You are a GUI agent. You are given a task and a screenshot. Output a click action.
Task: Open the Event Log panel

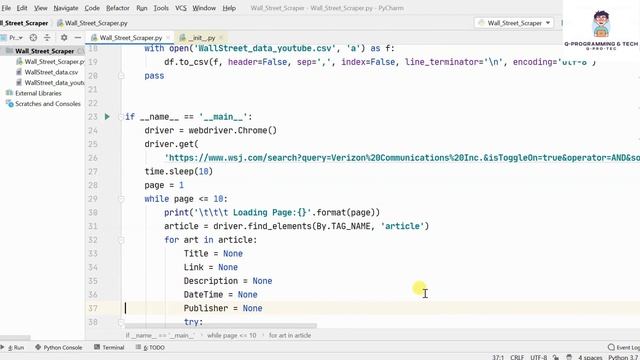(x=623, y=347)
